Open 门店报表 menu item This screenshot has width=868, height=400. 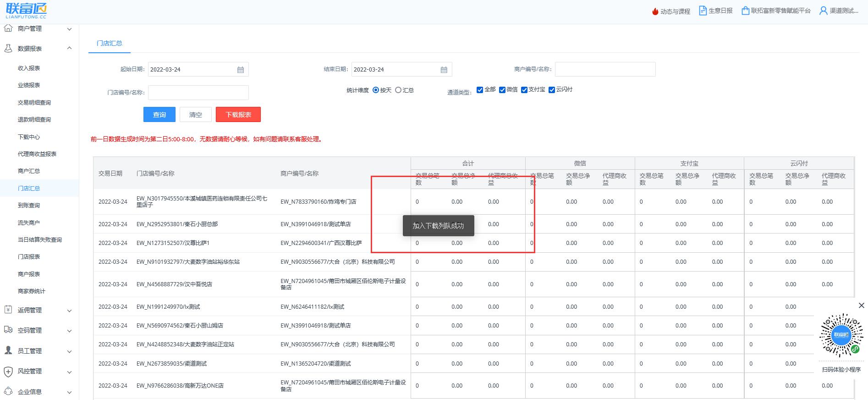tap(29, 256)
